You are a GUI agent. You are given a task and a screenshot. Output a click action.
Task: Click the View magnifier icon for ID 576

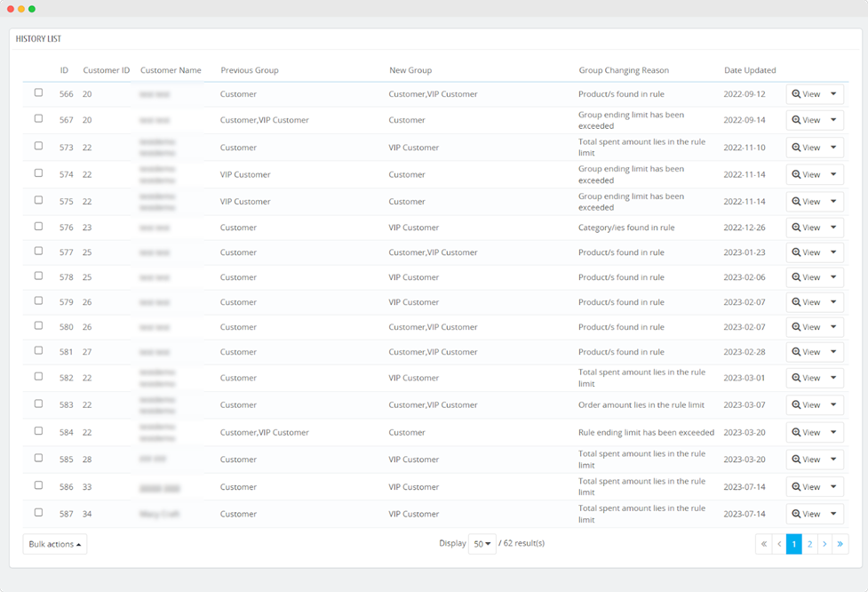[x=797, y=228]
